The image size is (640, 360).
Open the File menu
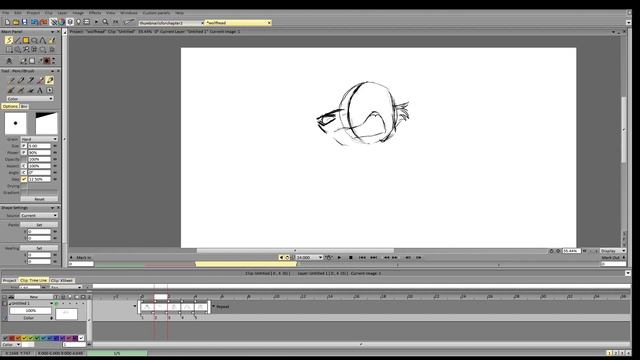pos(6,13)
